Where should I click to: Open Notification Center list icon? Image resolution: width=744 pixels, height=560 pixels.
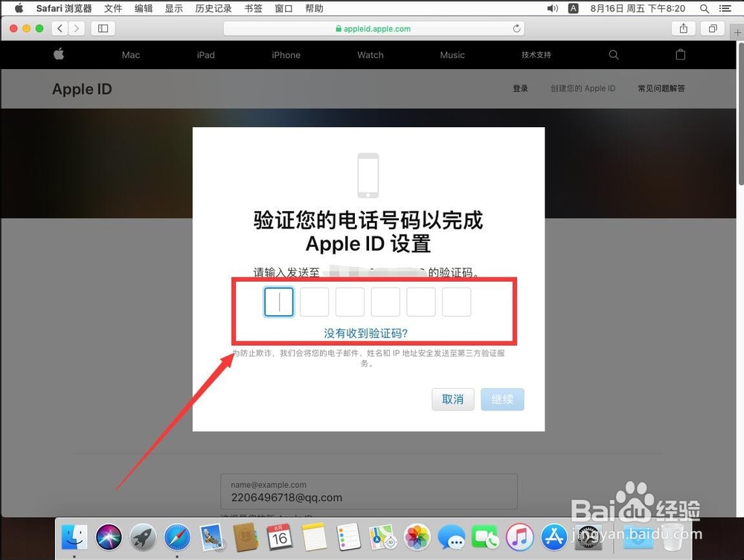click(x=725, y=8)
